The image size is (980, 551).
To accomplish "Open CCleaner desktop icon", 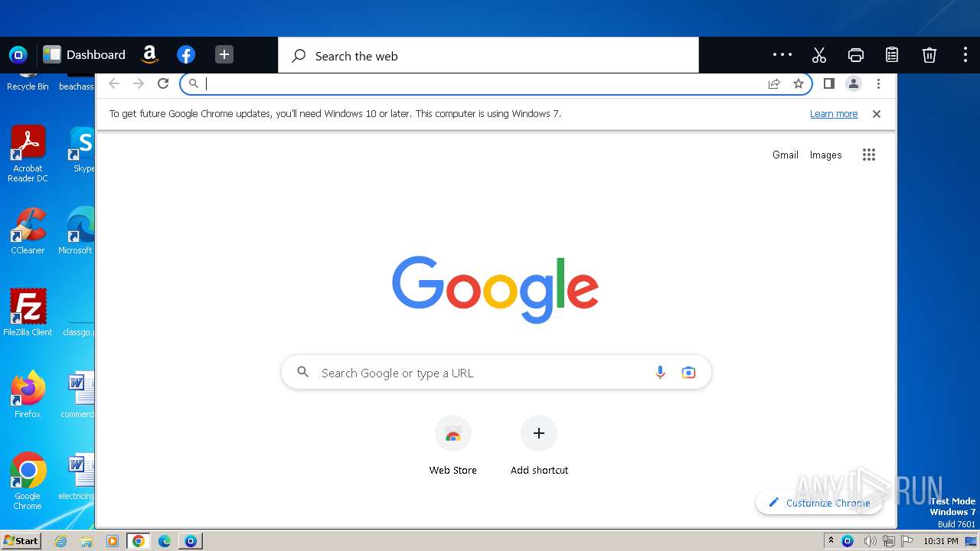I will click(x=28, y=230).
